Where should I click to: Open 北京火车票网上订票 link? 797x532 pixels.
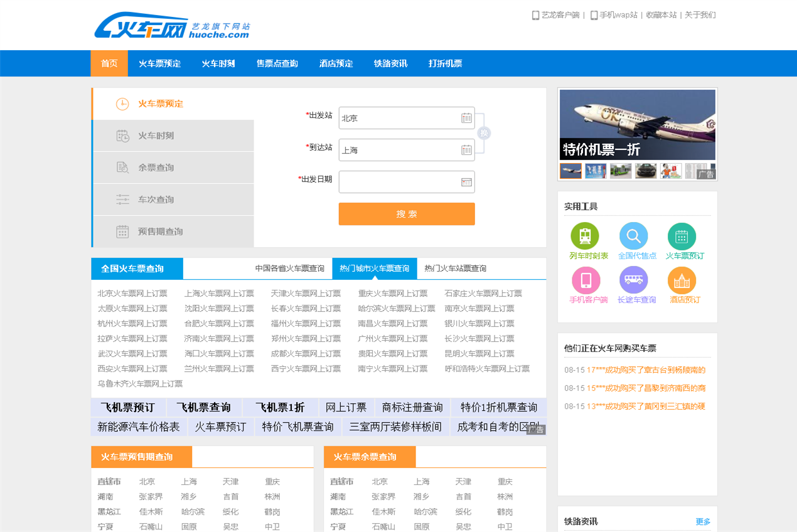click(x=132, y=294)
